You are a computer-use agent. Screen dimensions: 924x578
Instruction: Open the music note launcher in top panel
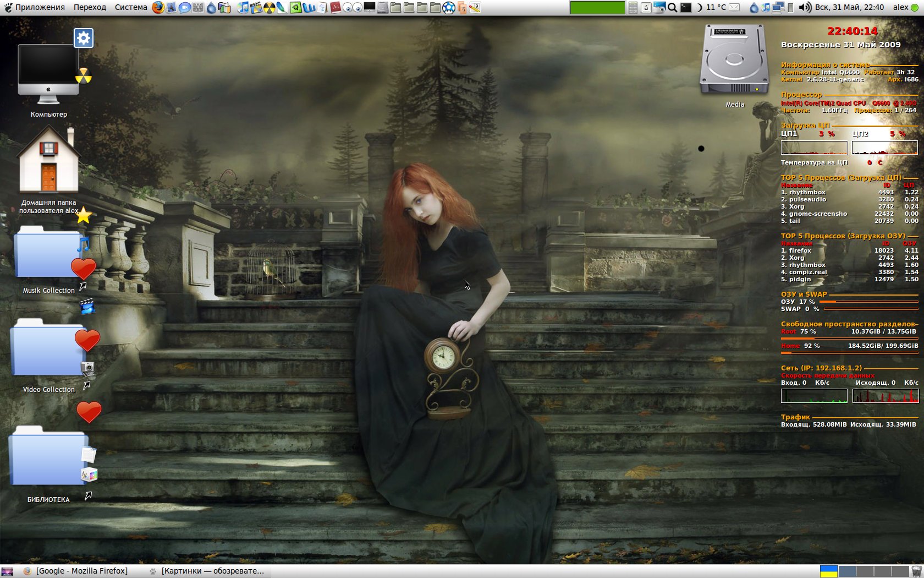tap(243, 8)
